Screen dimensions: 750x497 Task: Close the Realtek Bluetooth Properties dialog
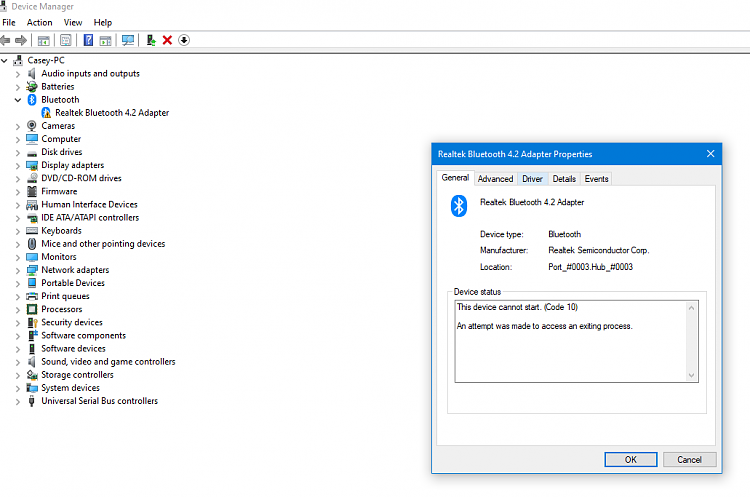pos(710,154)
